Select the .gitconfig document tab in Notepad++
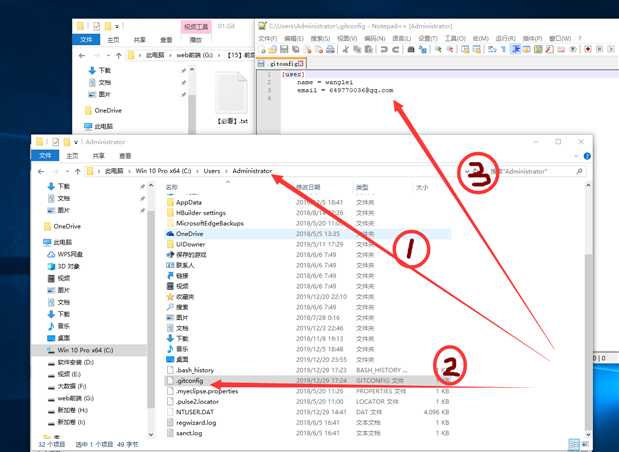619x452 pixels. [x=281, y=63]
